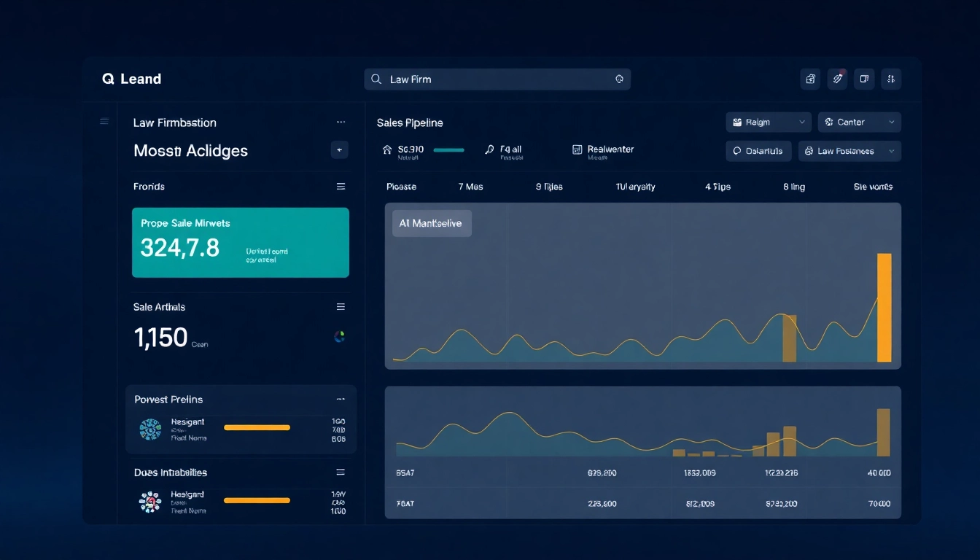980x560 pixels.
Task: Open the Realwenter calendar icon
Action: tap(577, 149)
